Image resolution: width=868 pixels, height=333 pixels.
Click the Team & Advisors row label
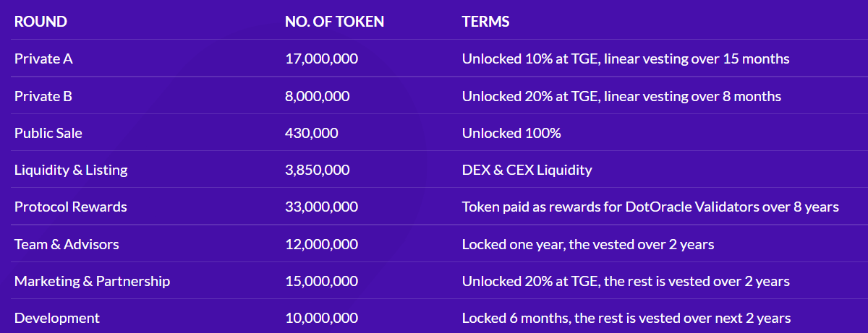(67, 244)
